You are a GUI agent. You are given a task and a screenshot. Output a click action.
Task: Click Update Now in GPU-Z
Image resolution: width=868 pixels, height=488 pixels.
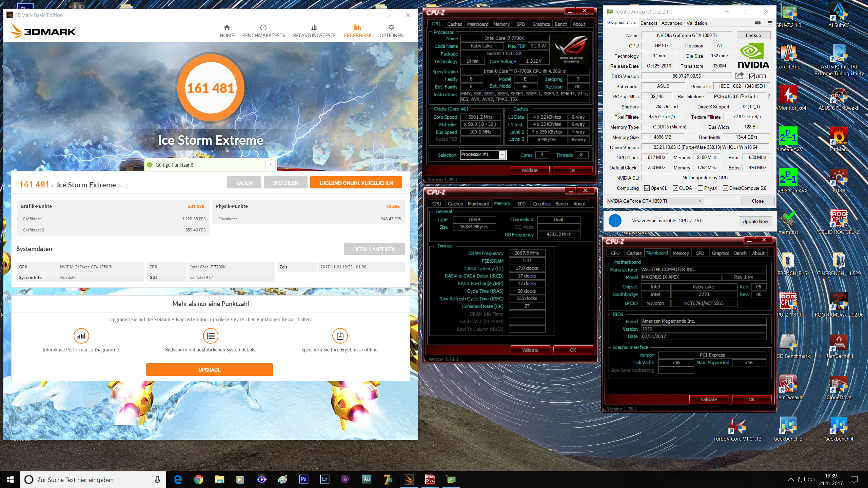pos(755,221)
